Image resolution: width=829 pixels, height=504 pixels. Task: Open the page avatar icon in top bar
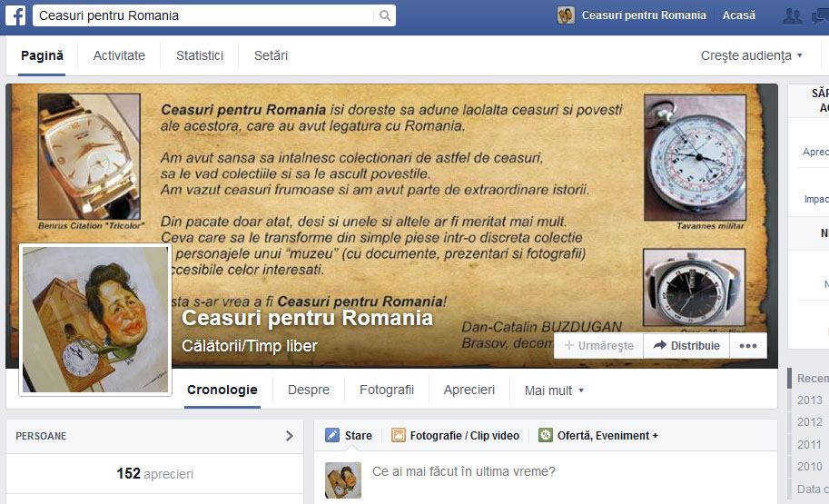tap(566, 15)
